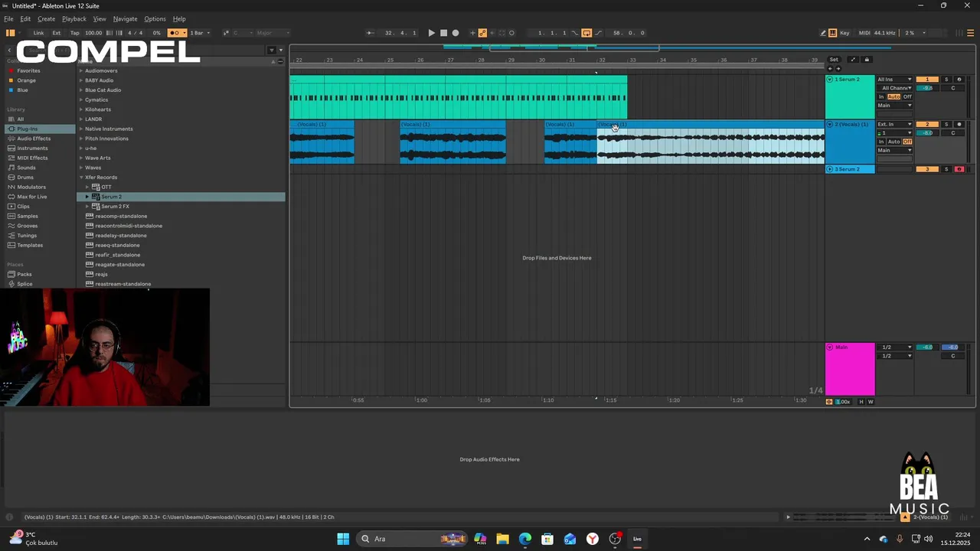The height and width of the screenshot is (551, 980).
Task: Select Drums category in browser
Action: [x=25, y=178]
